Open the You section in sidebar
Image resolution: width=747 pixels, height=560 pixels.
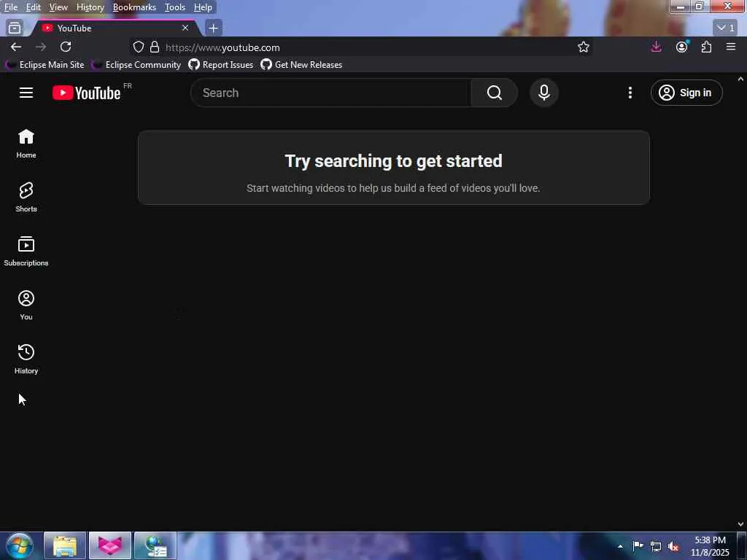[x=26, y=305]
